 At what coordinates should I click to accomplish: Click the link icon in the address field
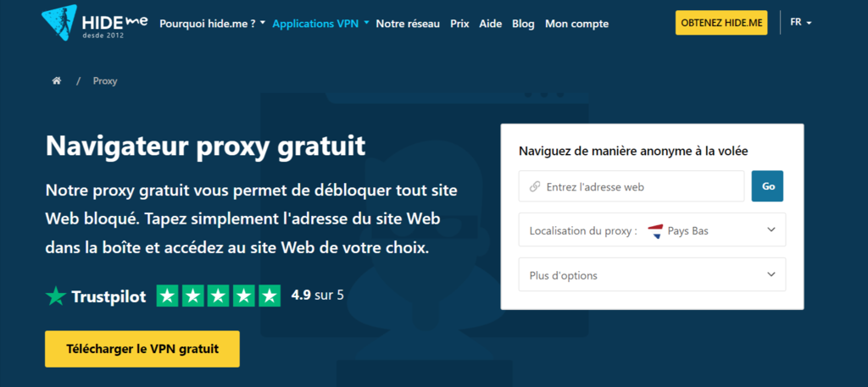[x=535, y=187]
